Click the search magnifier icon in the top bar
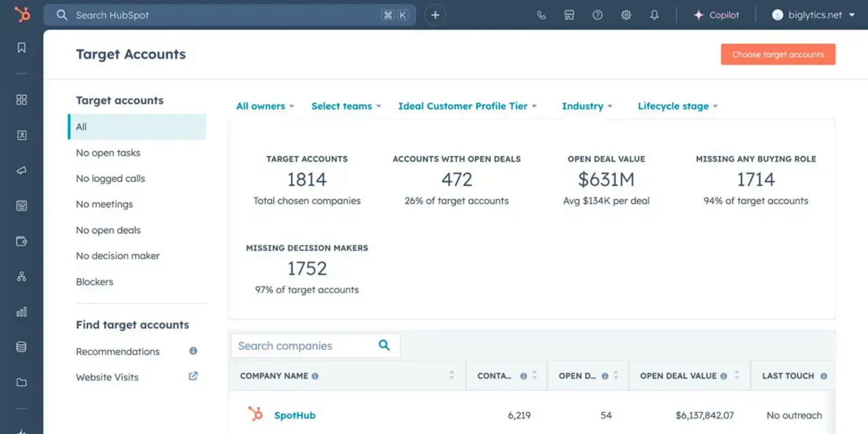Screen dimensions: 868x434 click(62, 15)
